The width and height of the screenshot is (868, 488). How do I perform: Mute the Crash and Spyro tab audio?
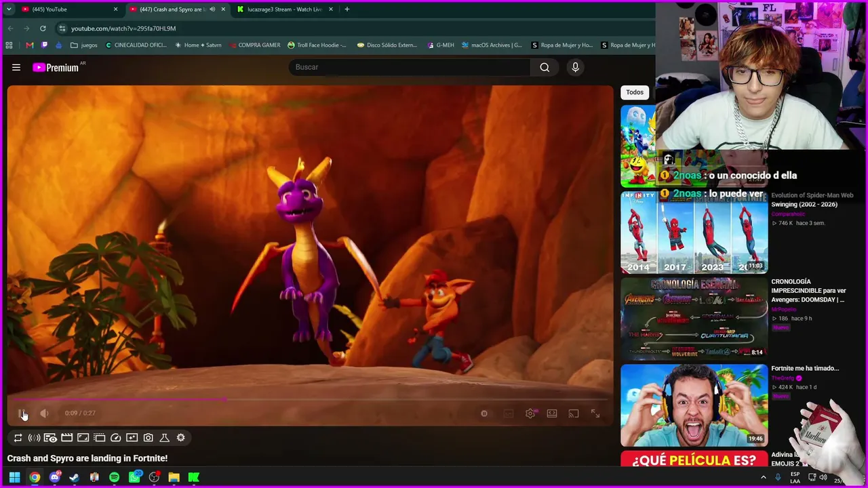coord(212,9)
